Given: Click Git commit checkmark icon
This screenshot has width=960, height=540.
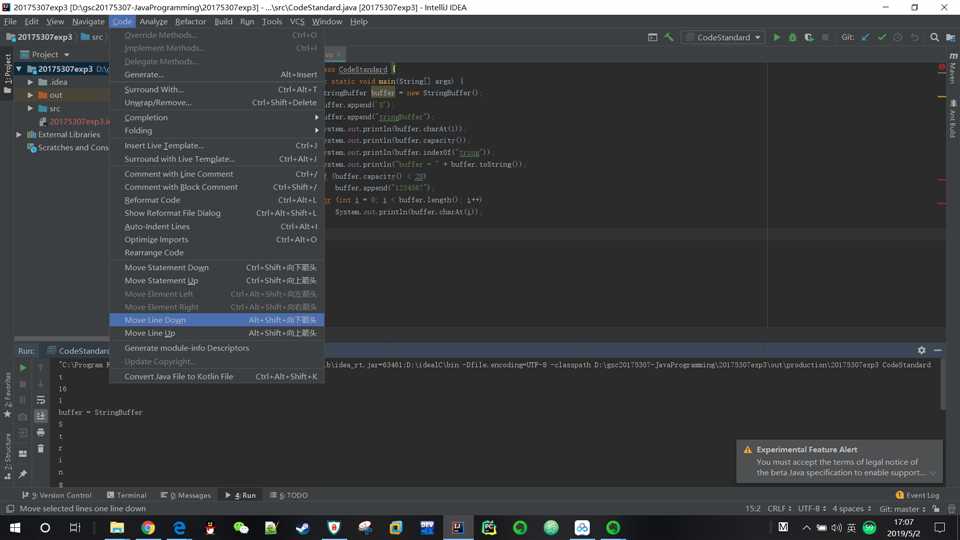Looking at the screenshot, I should 882,37.
